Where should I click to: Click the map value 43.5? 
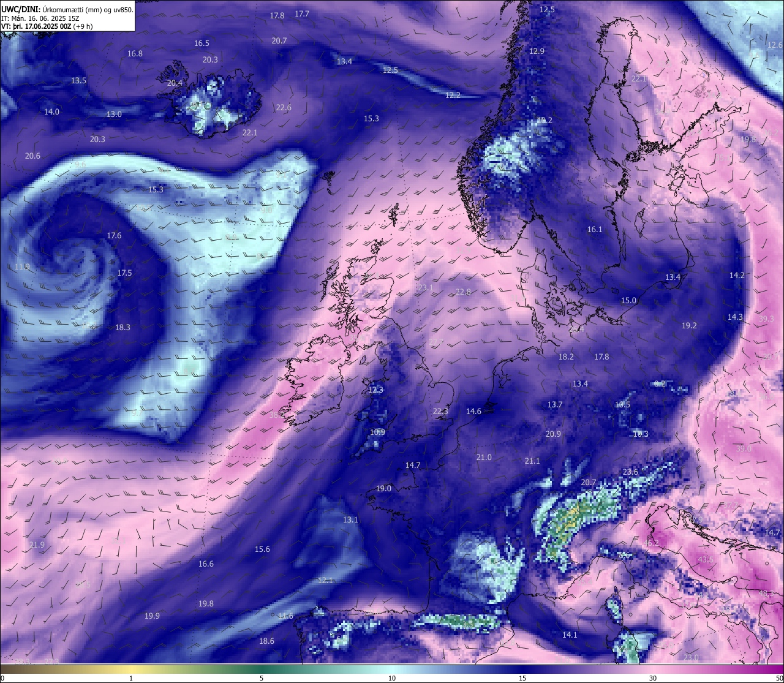coord(706,559)
